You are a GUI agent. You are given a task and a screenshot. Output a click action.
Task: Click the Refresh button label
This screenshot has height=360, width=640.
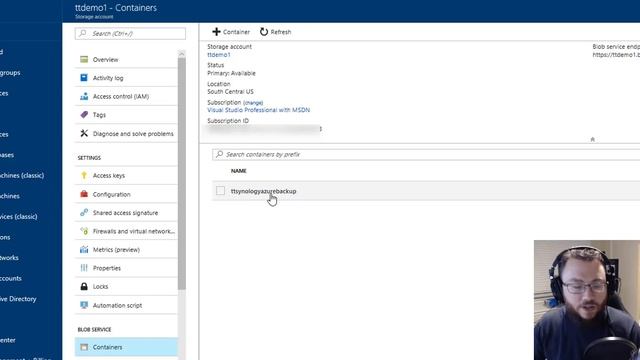pos(281,32)
